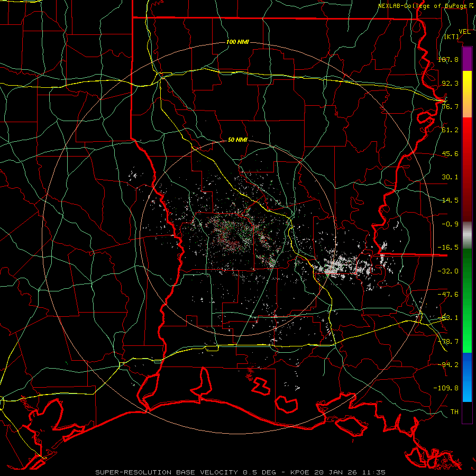Click the -16.5 legend value

tap(448, 248)
